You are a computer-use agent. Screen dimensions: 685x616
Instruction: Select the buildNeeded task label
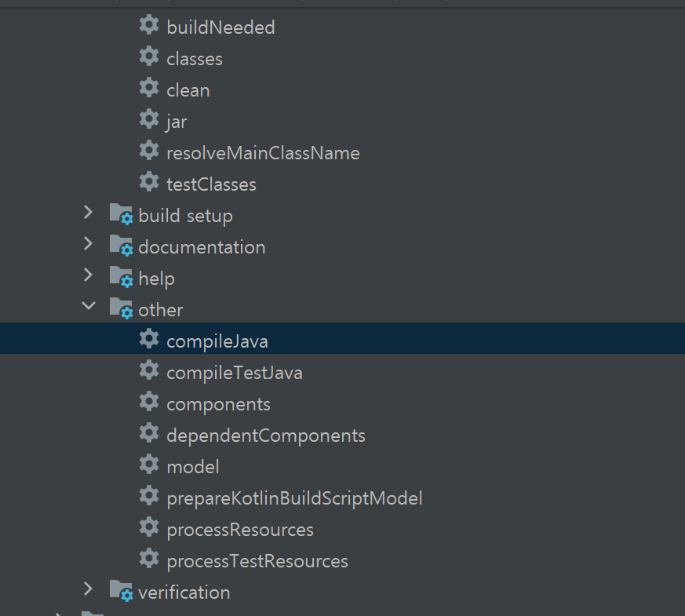point(220,27)
